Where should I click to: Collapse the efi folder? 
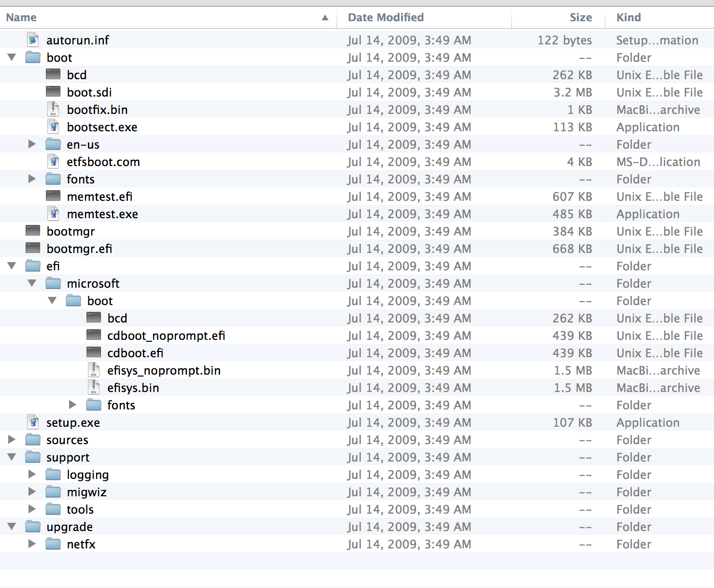click(x=11, y=266)
